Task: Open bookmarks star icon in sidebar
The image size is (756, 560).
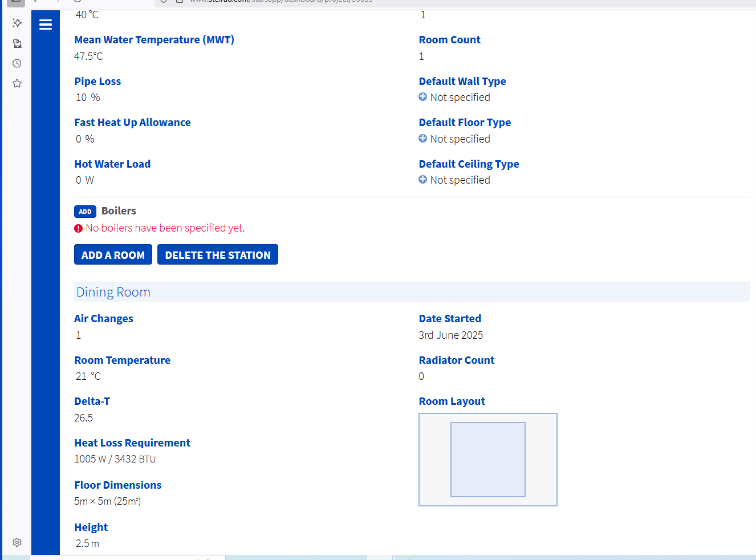Action: [17, 83]
